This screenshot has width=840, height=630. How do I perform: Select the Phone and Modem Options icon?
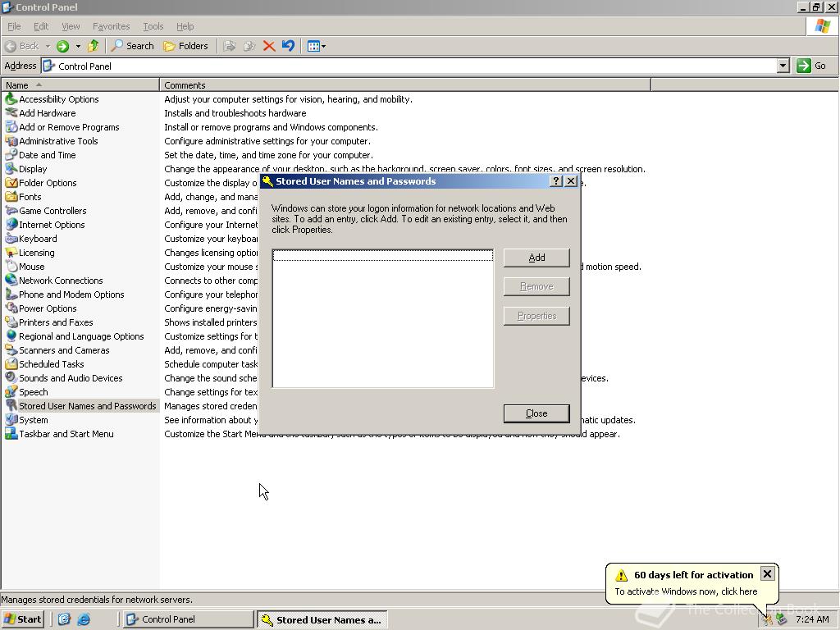(11, 294)
